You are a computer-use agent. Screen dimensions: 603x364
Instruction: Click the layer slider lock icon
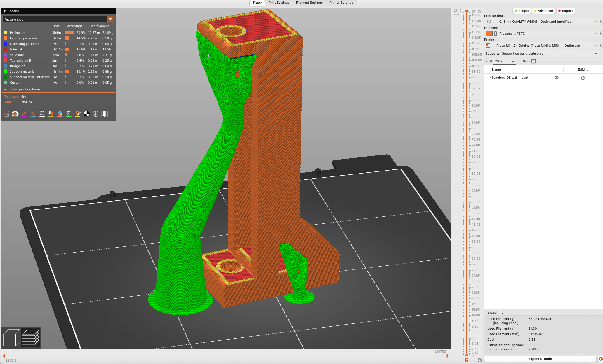coord(467,360)
